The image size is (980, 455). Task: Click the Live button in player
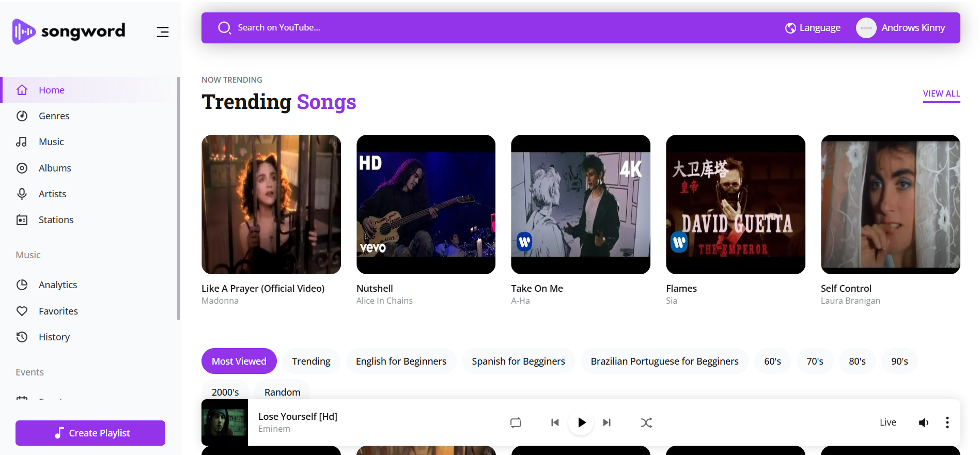click(x=888, y=422)
